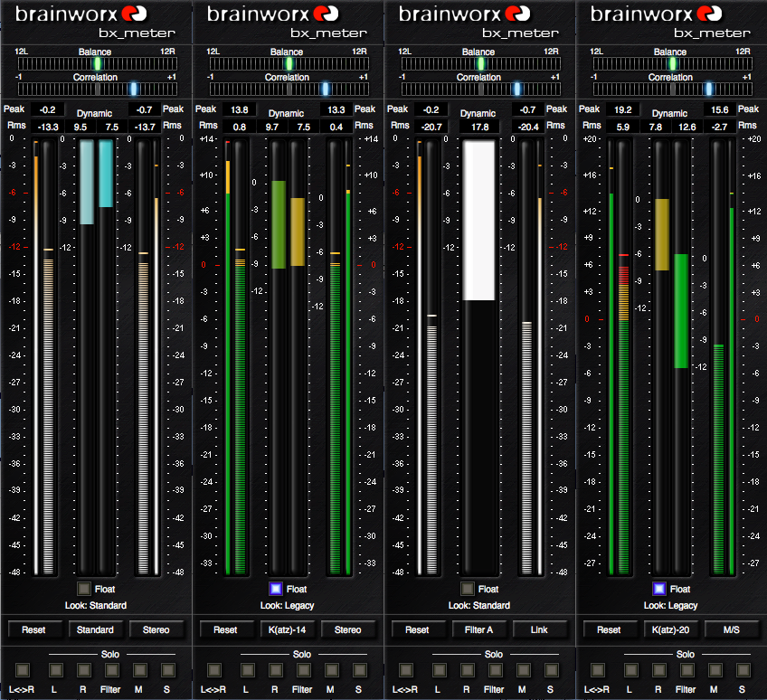Click brainworx logo in first meter
This screenshot has width=767, height=700.
click(x=81, y=14)
